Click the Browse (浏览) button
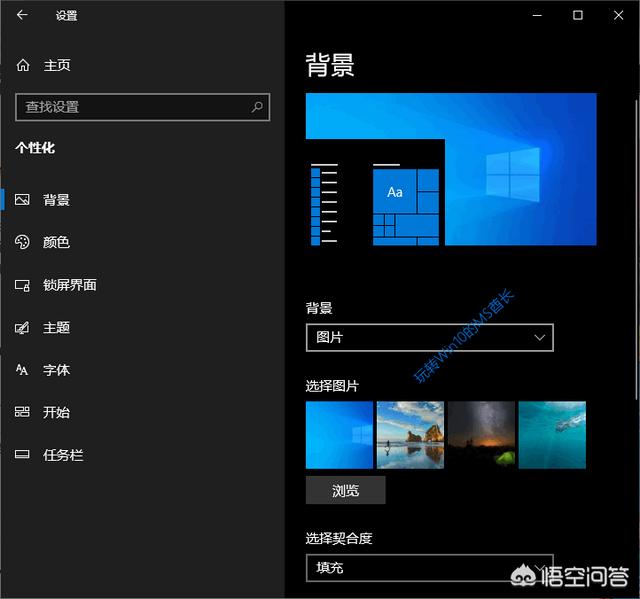Viewport: 640px width, 599px height. point(345,490)
